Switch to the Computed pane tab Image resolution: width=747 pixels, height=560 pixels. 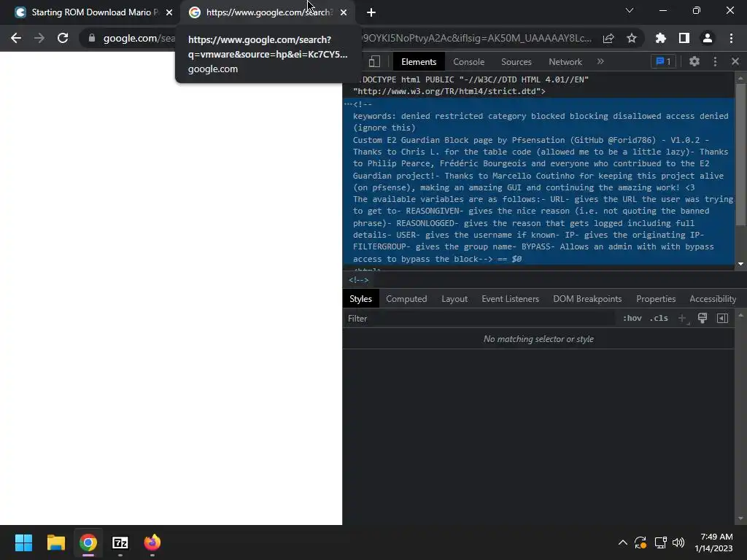click(x=406, y=298)
